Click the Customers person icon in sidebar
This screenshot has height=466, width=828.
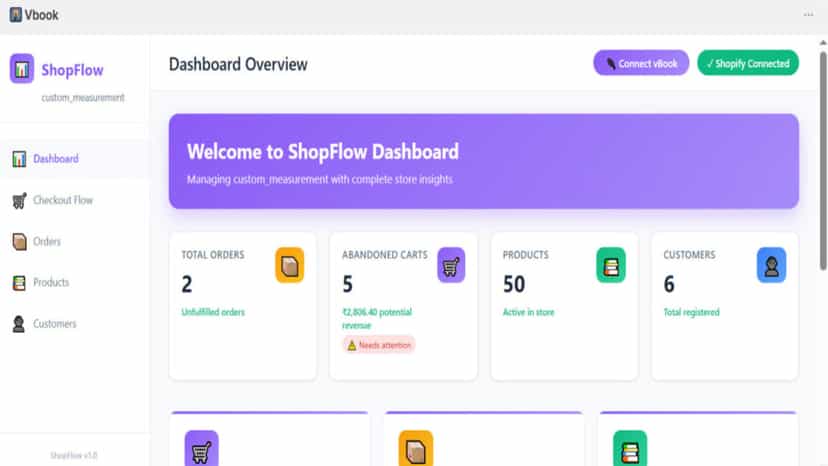pyautogui.click(x=19, y=324)
